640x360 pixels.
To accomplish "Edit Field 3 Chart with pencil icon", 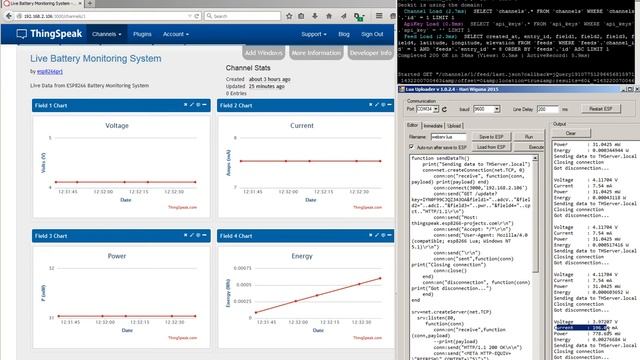I will [192, 235].
